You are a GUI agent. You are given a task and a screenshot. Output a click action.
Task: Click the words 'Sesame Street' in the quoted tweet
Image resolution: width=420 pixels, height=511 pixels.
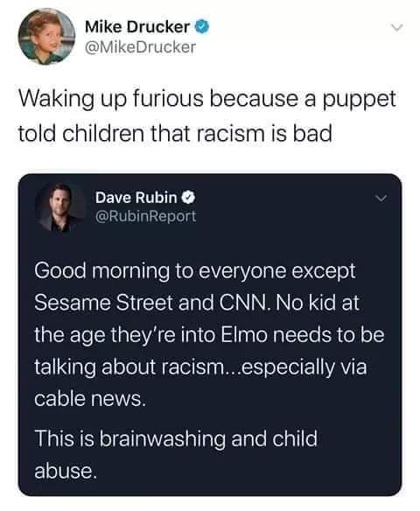pyautogui.click(x=104, y=303)
